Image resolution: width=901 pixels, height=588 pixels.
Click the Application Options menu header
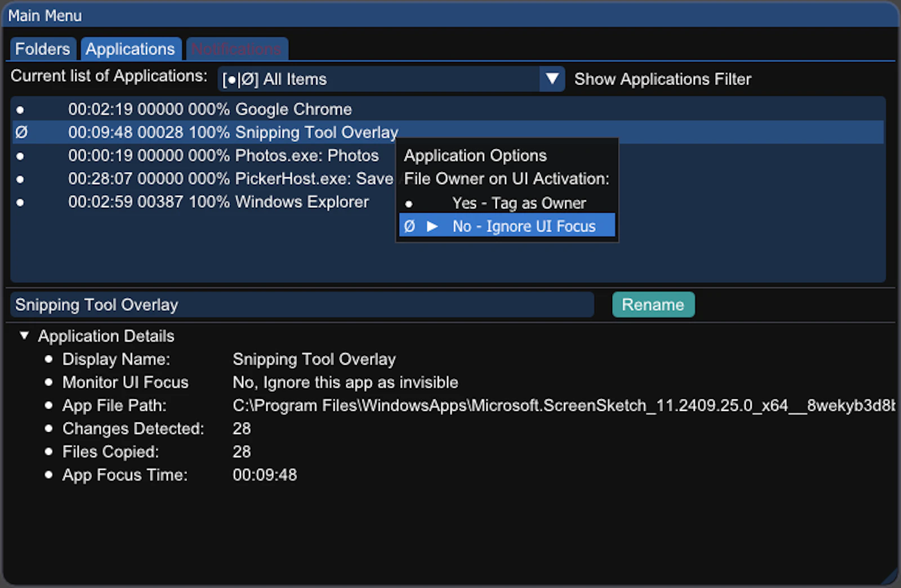(475, 155)
